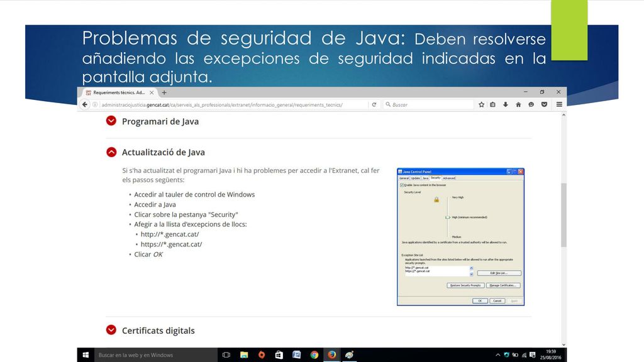This screenshot has height=362, width=644.
Task: Open a new tab with the plus button
Action: 164,93
